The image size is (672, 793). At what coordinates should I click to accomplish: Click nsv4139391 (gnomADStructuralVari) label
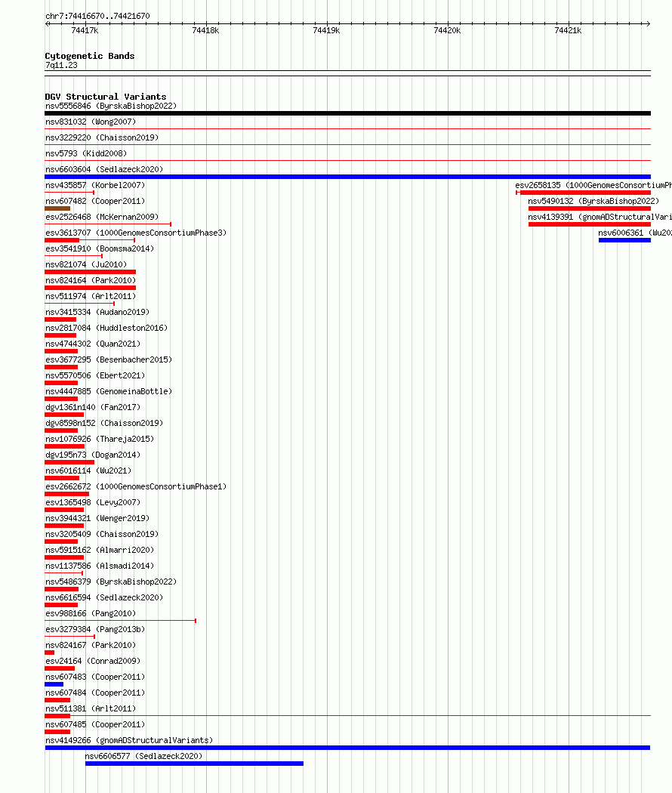(600, 217)
